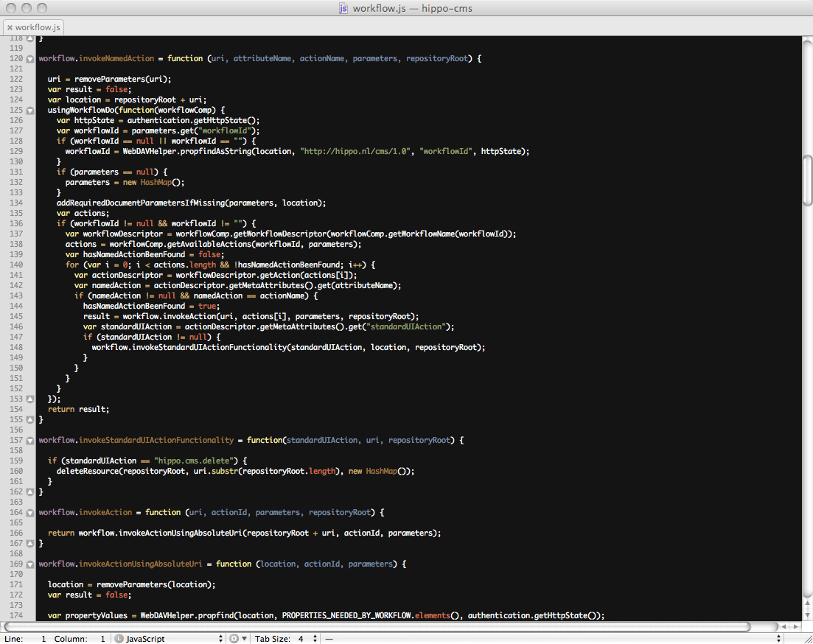Collapse the invokeNamedAction function at line 120
The height and width of the screenshot is (644, 813).
30,58
